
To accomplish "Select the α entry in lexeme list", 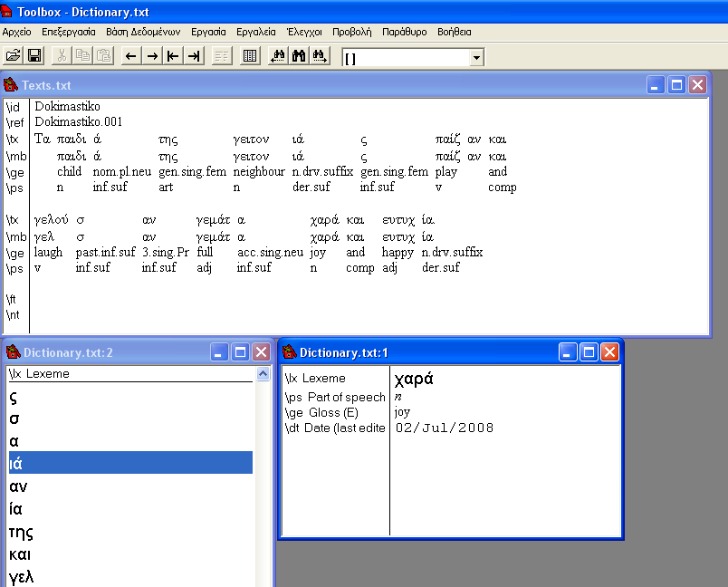I will pyautogui.click(x=130, y=441).
